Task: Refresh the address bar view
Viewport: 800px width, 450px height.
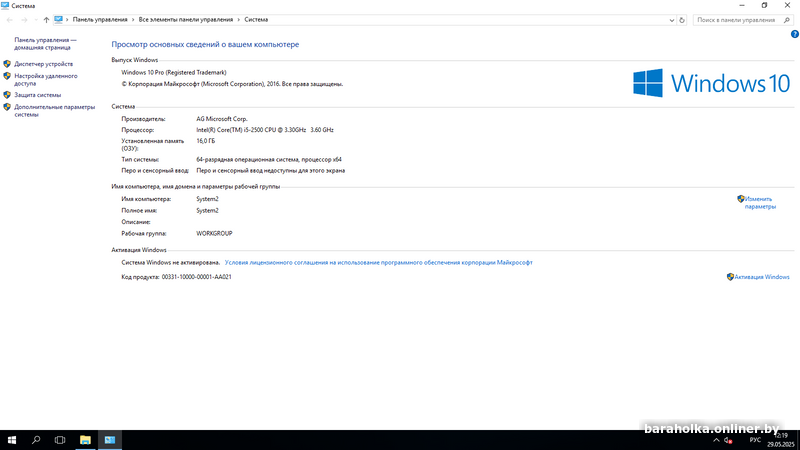Action: pos(682,20)
